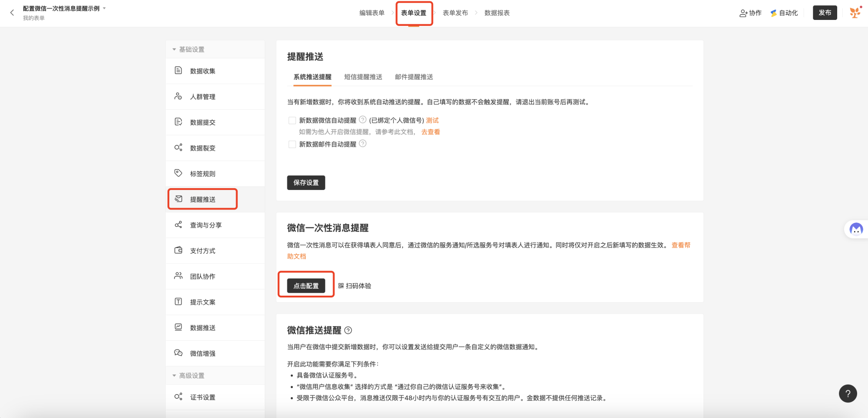Click the 提示文案 text icon
868x418 pixels.
pyautogui.click(x=178, y=301)
